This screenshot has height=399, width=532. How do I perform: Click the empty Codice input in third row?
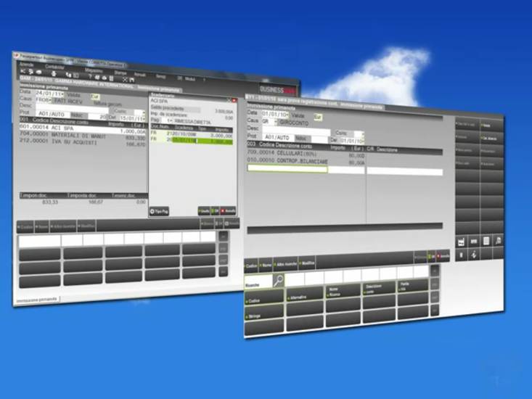pos(287,169)
